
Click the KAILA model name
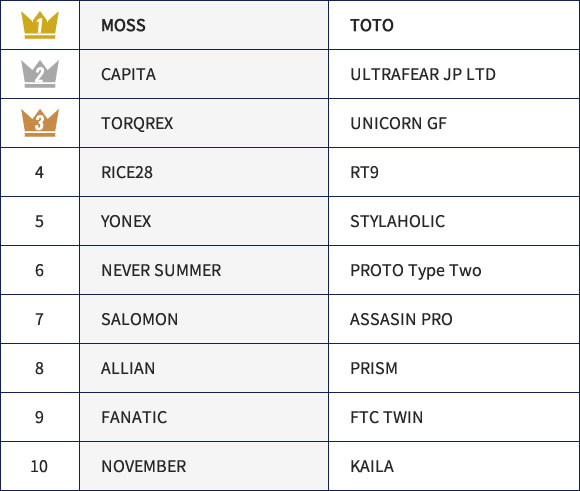pyautogui.click(x=372, y=466)
